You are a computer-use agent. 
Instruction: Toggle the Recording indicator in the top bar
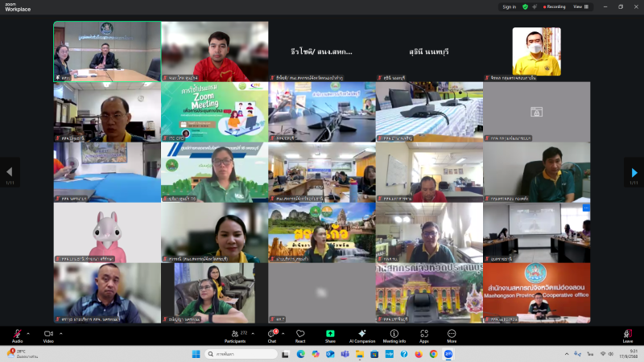[x=555, y=6]
